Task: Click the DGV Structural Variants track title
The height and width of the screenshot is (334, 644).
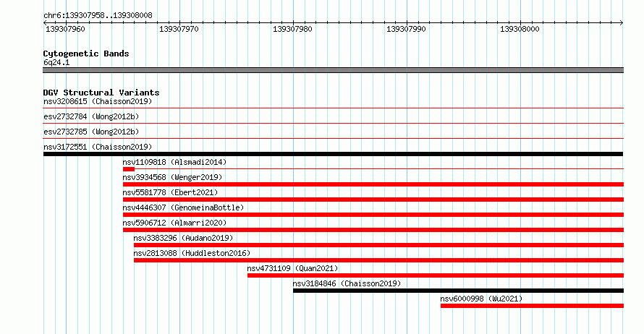Action: click(101, 93)
